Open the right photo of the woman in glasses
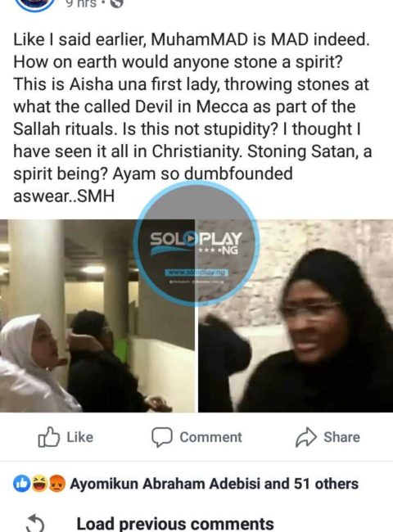The width and height of the screenshot is (393, 532). [x=296, y=316]
